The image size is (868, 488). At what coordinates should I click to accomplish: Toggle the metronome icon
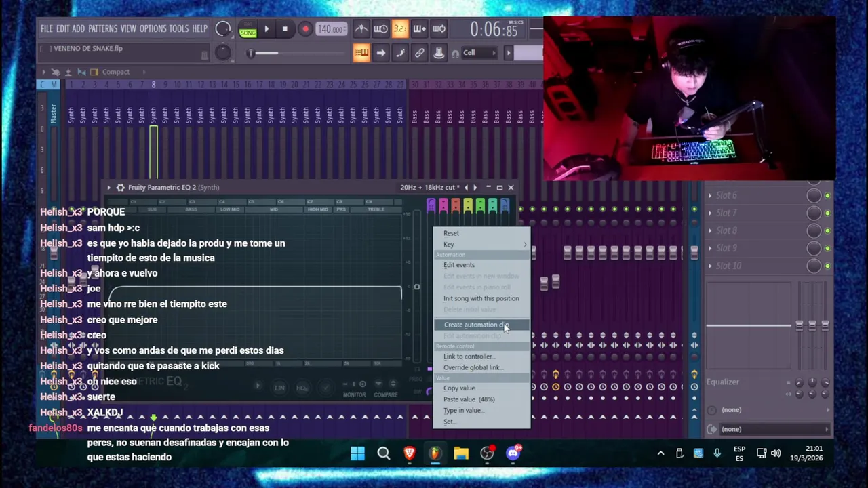click(x=361, y=28)
